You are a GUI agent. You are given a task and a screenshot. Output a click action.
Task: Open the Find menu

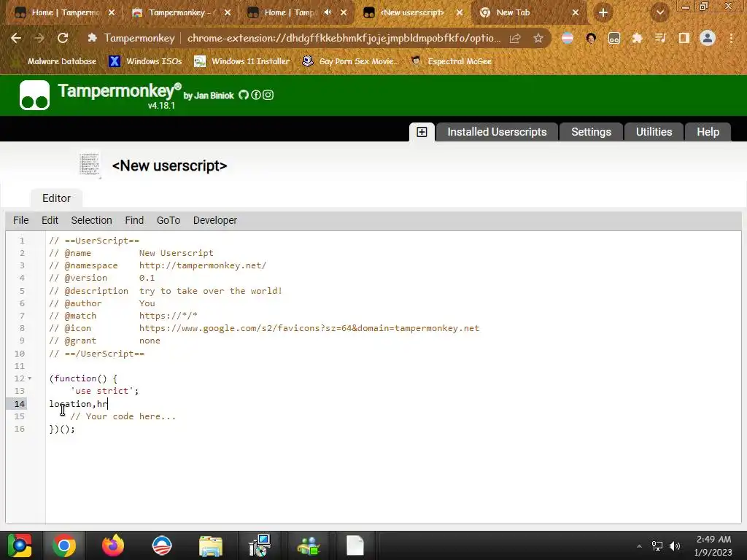134,220
